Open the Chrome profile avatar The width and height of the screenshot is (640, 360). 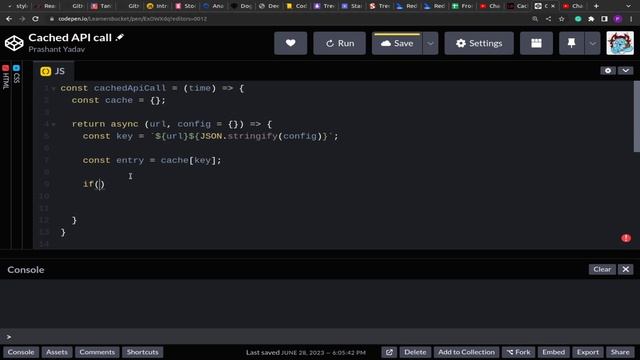[x=618, y=19]
